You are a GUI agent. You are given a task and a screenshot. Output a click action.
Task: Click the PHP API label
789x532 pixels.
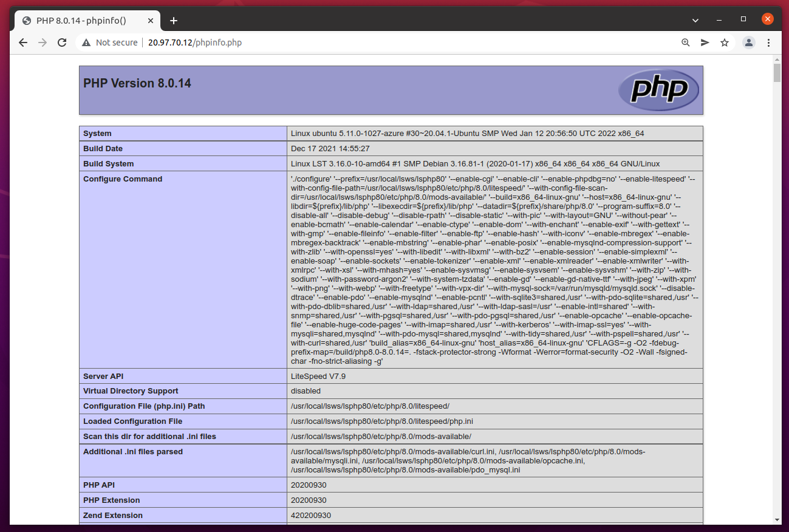(99, 485)
